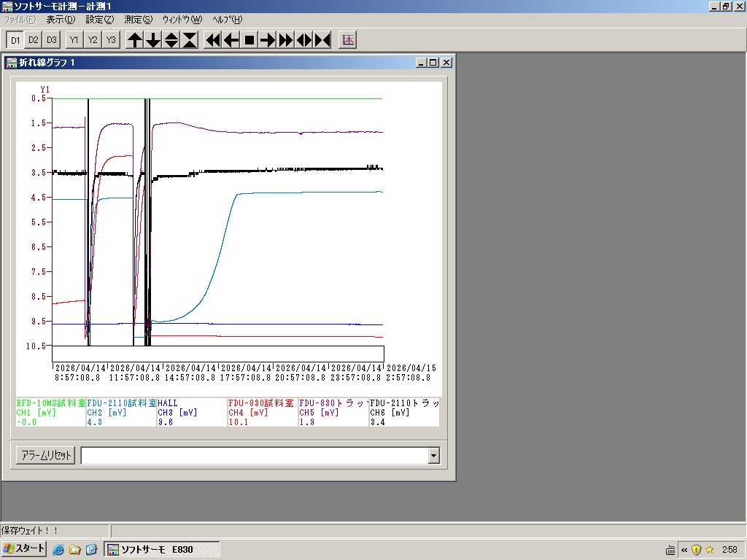Click the アラームリセット button
The image size is (747, 560).
45,456
